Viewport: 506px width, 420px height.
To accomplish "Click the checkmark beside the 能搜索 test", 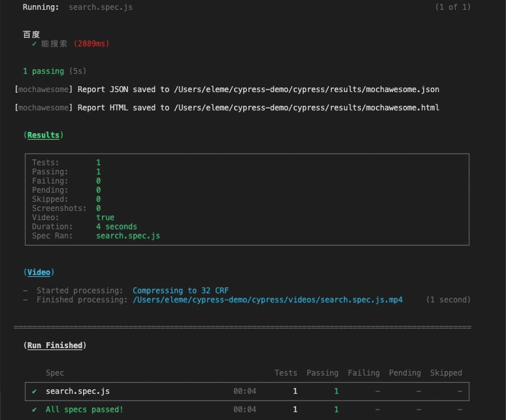I will point(34,44).
